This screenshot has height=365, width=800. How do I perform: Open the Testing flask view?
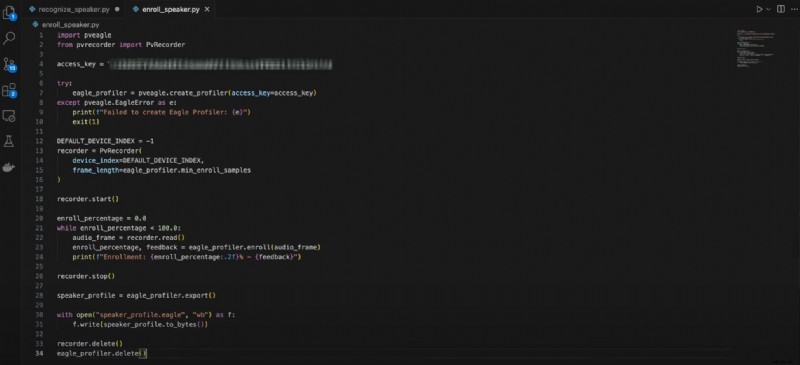(9, 141)
